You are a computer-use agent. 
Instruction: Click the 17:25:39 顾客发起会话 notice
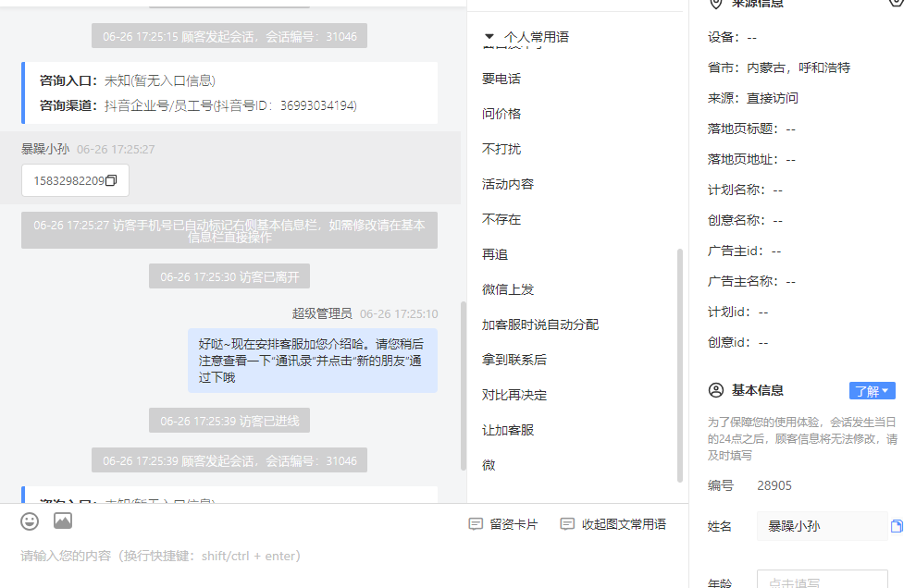point(229,460)
